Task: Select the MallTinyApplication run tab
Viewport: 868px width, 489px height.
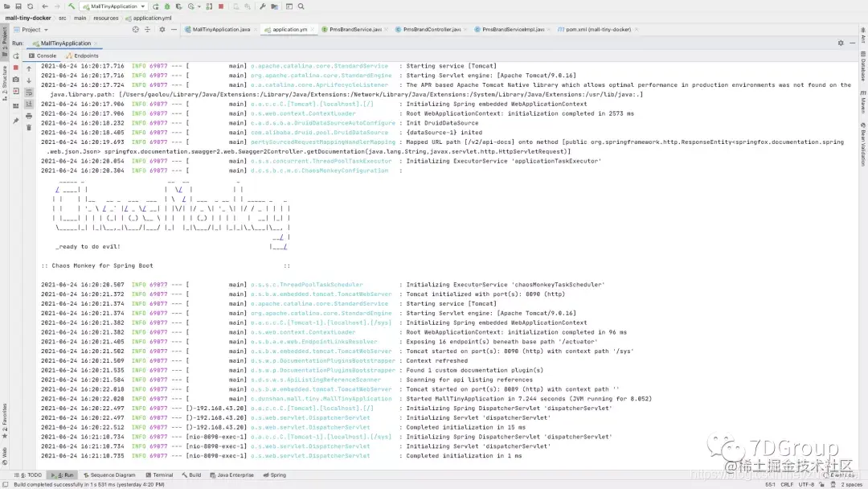Action: tap(65, 43)
